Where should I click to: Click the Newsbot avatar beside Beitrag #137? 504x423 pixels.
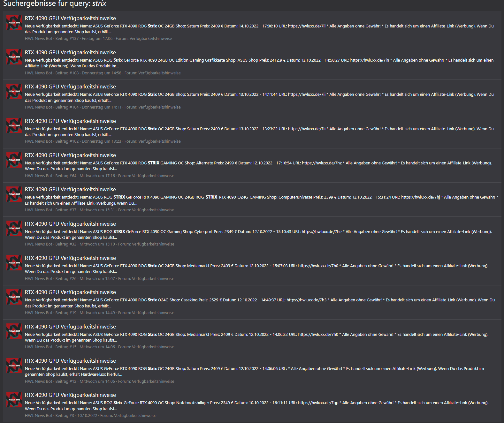[x=14, y=23]
